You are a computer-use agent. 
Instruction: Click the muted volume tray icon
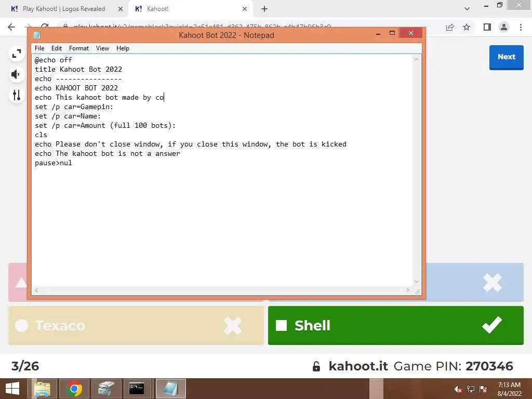[458, 389]
